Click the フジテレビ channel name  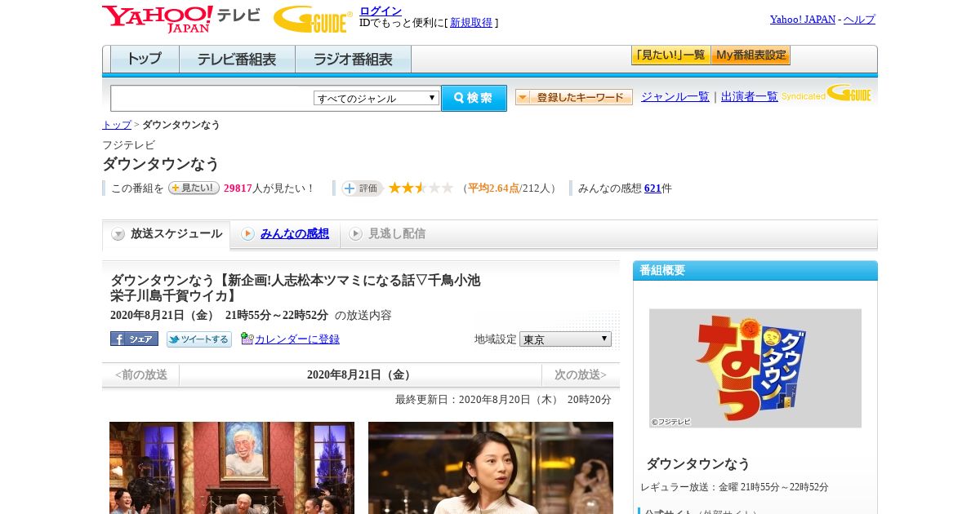pyautogui.click(x=128, y=144)
